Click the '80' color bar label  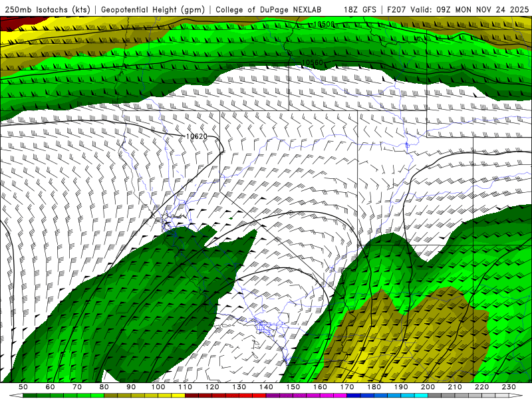104,387
